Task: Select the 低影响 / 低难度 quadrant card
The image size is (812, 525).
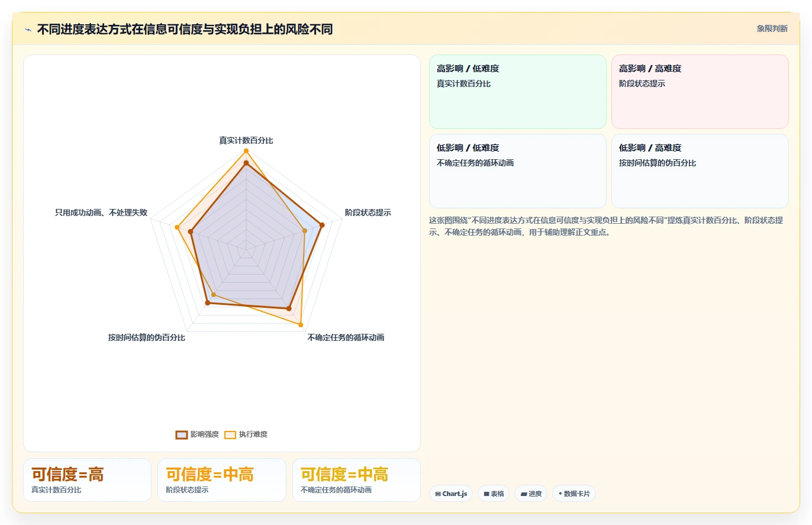Action: [x=518, y=171]
